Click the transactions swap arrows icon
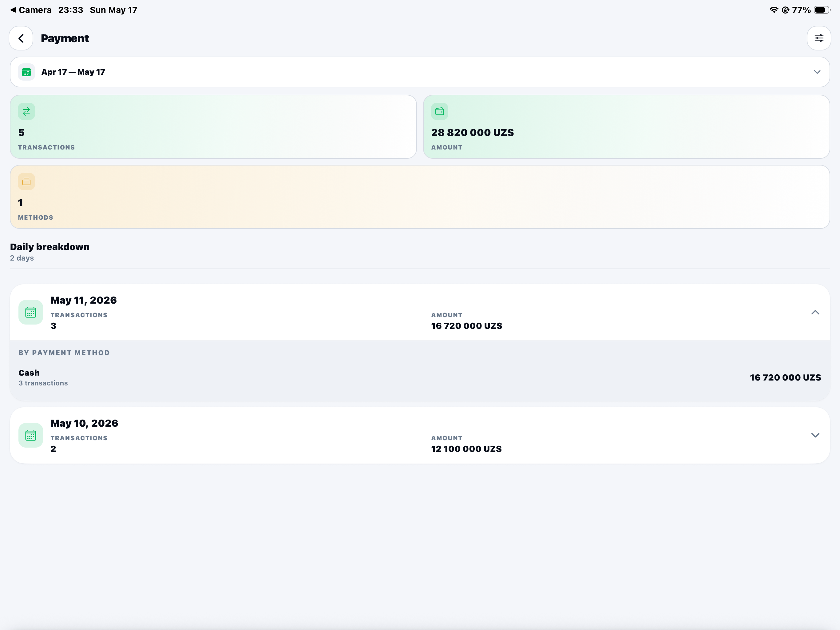 coord(26,111)
